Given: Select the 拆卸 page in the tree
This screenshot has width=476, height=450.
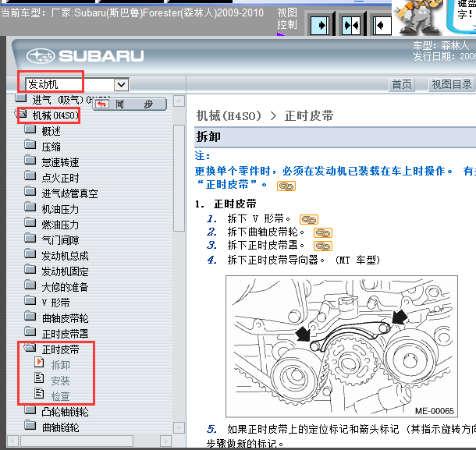Looking at the screenshot, I should (x=60, y=364).
